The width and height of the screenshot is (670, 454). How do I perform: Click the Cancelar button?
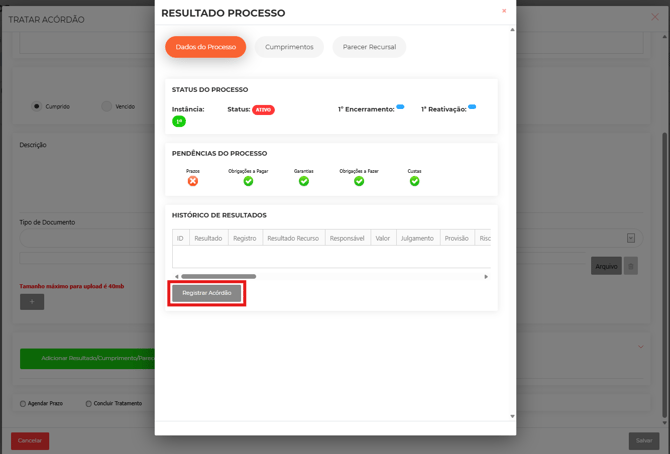point(30,440)
